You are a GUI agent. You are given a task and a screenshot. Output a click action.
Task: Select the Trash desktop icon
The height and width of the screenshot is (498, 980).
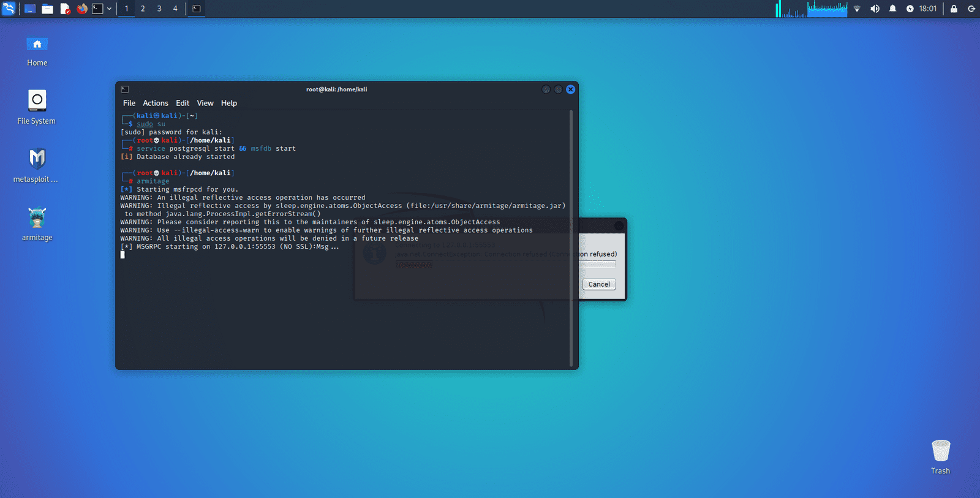pyautogui.click(x=940, y=457)
